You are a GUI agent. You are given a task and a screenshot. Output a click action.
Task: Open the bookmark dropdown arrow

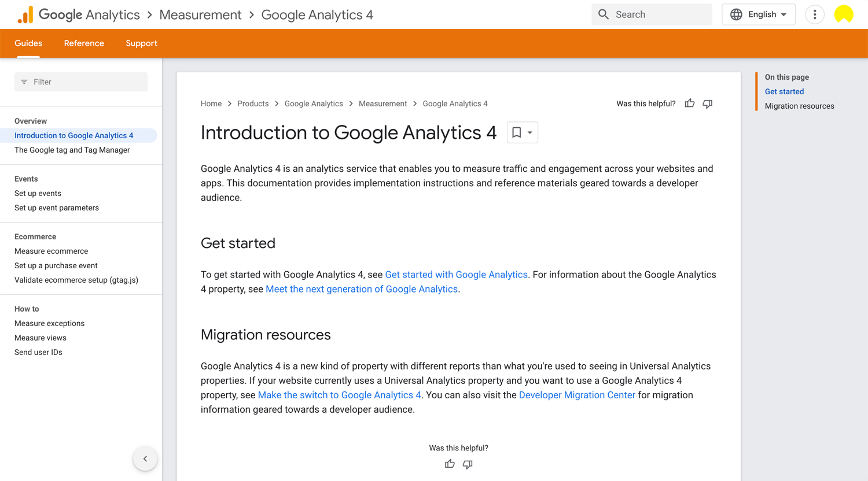click(x=530, y=132)
